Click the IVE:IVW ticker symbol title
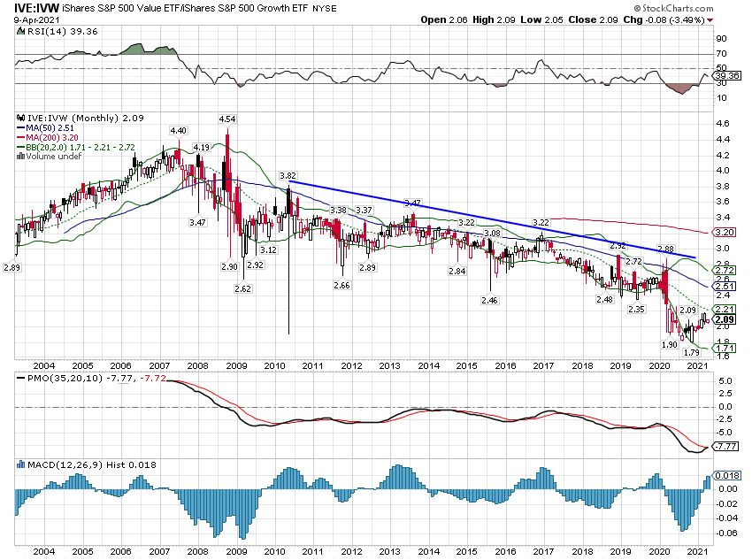Viewport: 752px width, 560px height. [37, 8]
